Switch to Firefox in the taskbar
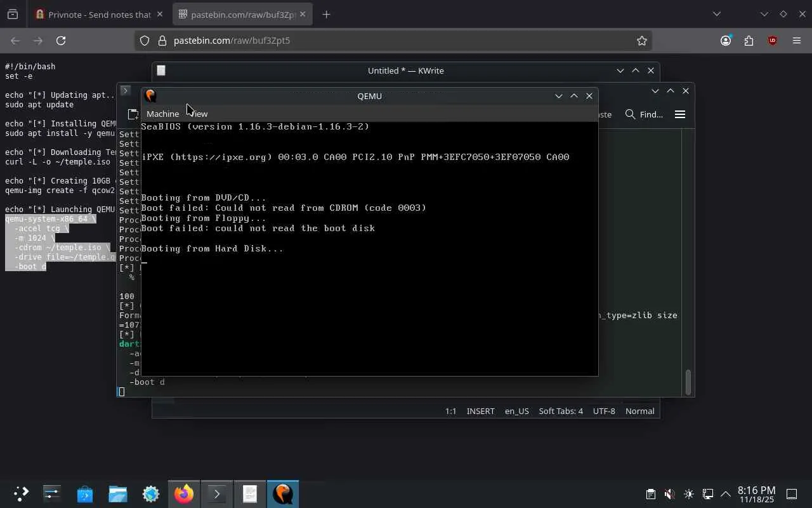Screen dimensions: 812x508 [184, 493]
